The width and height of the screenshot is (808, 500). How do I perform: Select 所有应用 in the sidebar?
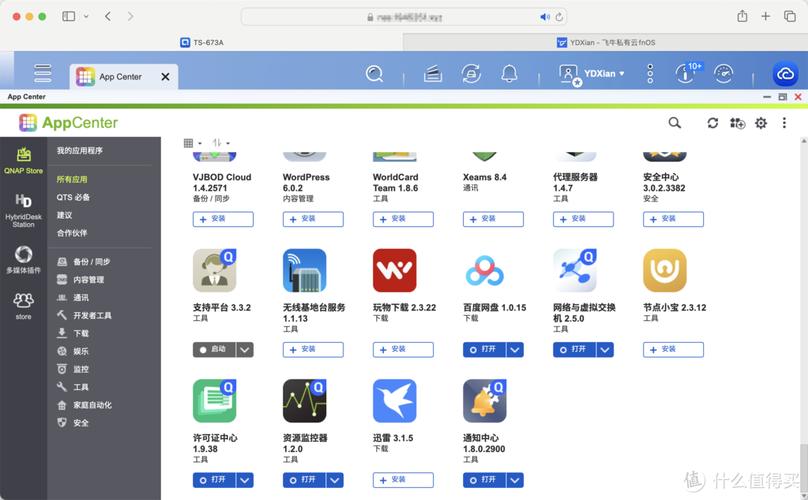pos(72,180)
